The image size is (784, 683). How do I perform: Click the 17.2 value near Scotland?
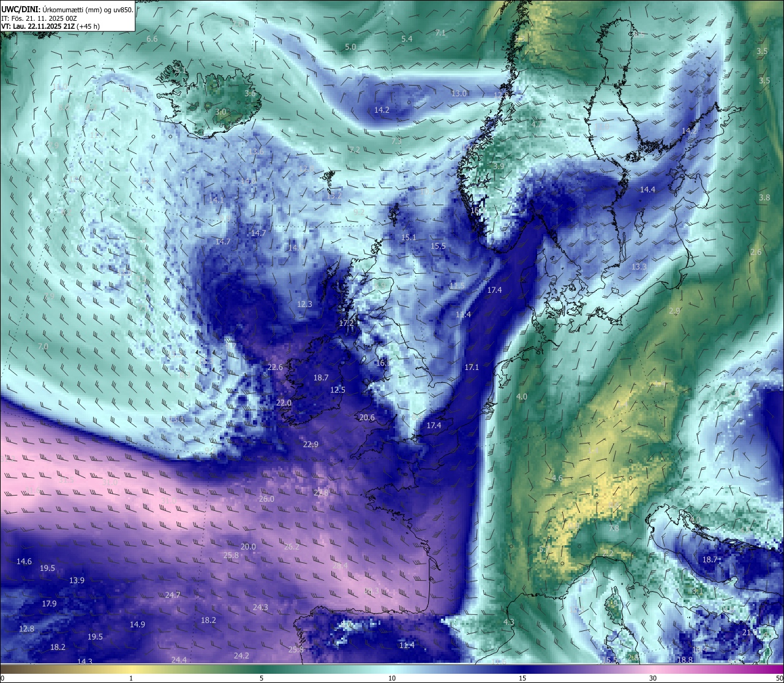tap(347, 323)
